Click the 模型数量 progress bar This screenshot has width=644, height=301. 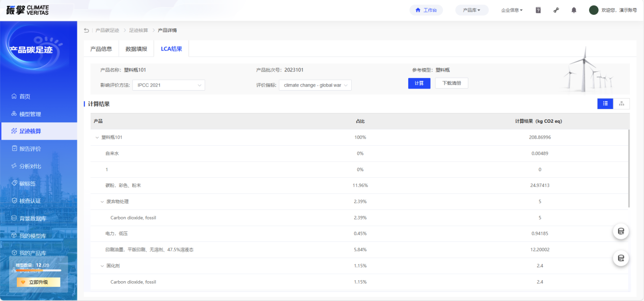38,270
